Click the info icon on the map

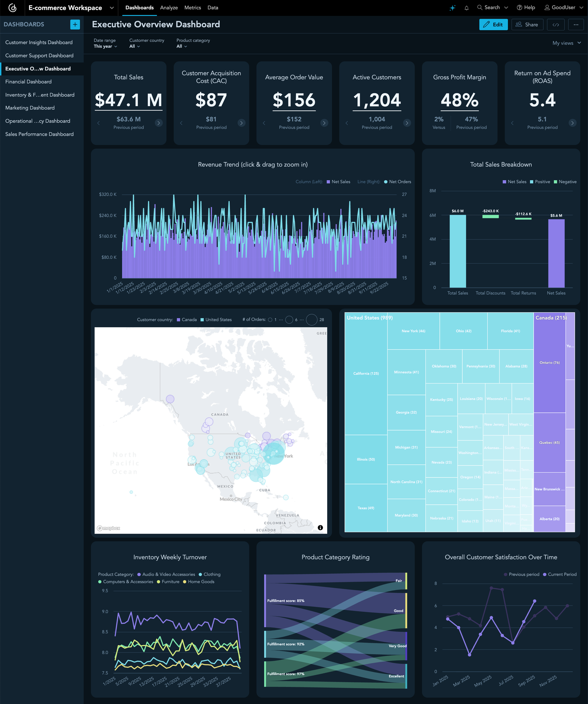point(320,527)
